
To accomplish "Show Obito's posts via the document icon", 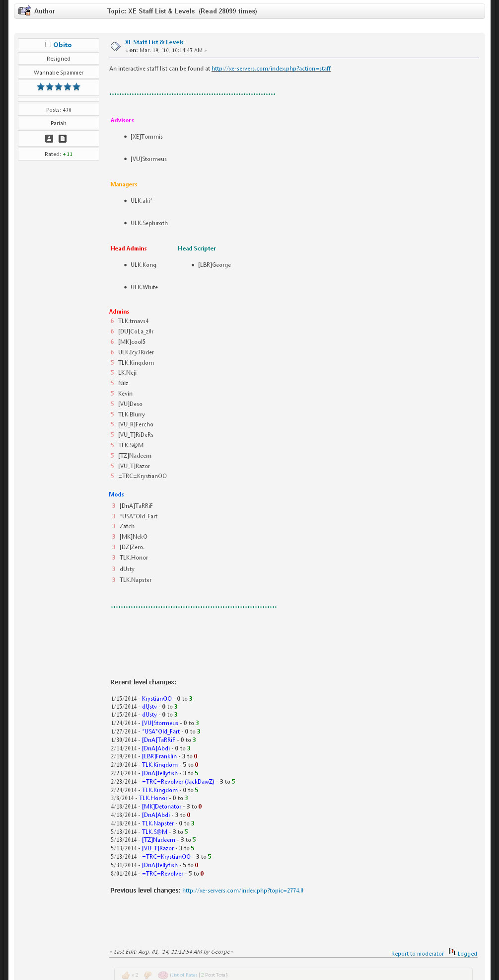I will pyautogui.click(x=63, y=139).
